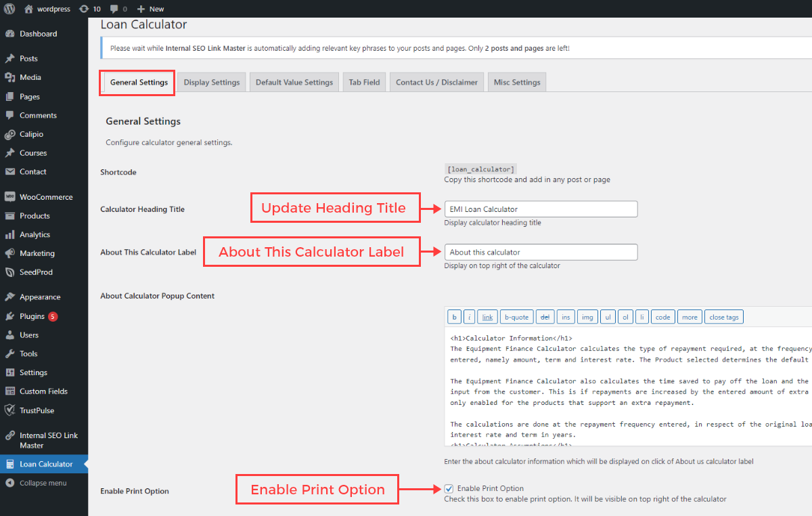The image size is (812, 516).
Task: Click the Custom Fields icon
Action: point(9,391)
